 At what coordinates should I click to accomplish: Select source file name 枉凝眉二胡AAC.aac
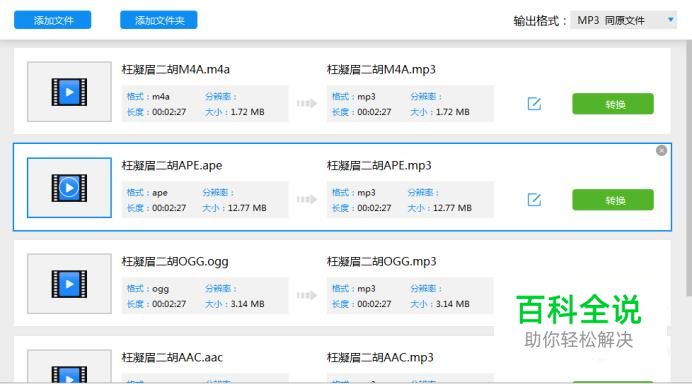click(172, 357)
